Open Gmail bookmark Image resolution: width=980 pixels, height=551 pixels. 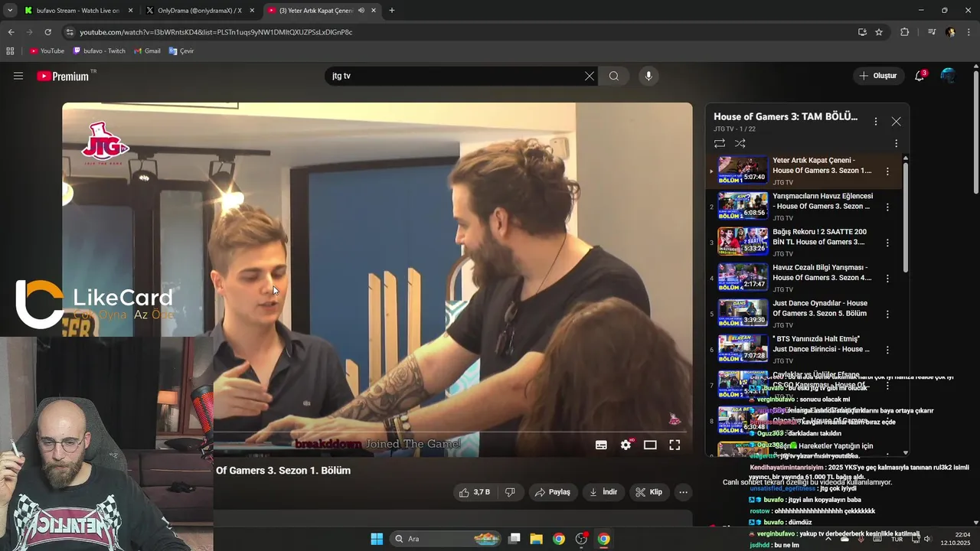pos(147,51)
